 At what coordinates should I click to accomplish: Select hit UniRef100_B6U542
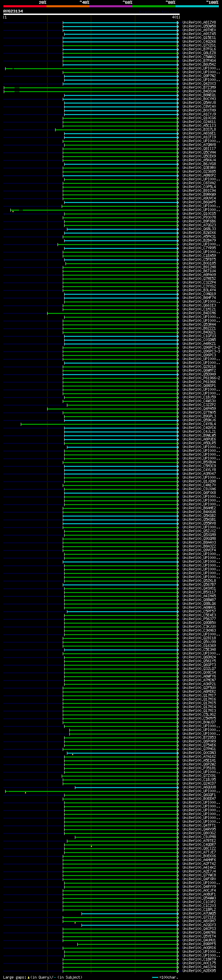click(x=199, y=64)
